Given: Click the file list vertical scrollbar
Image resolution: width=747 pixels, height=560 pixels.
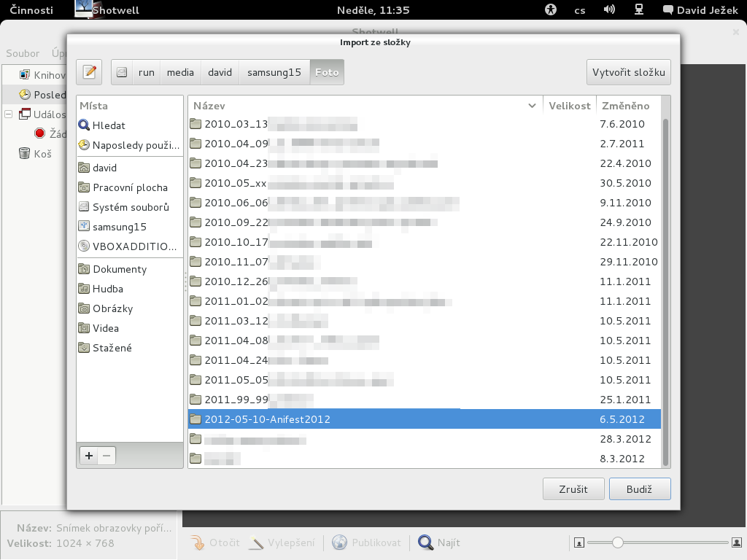Looking at the screenshot, I should (665, 292).
